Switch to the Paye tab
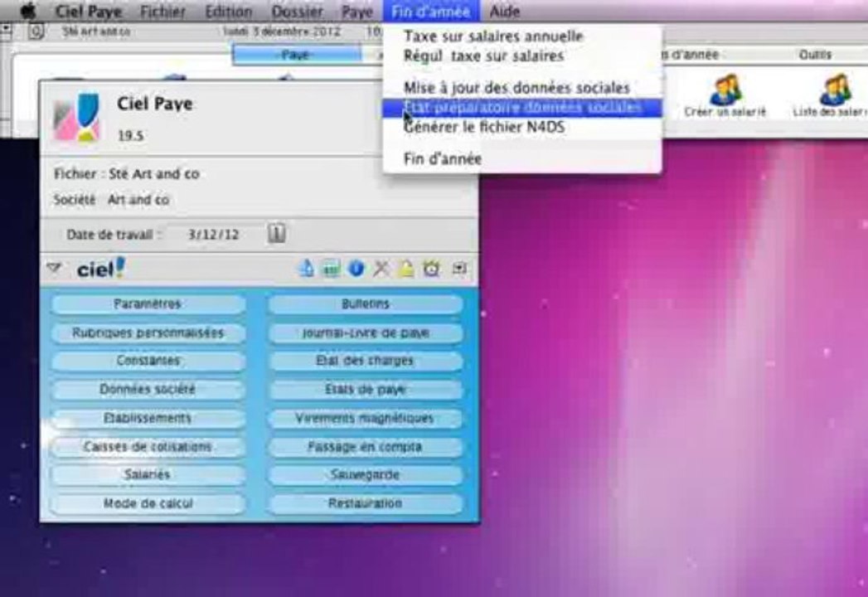The width and height of the screenshot is (868, 597). pos(297,54)
